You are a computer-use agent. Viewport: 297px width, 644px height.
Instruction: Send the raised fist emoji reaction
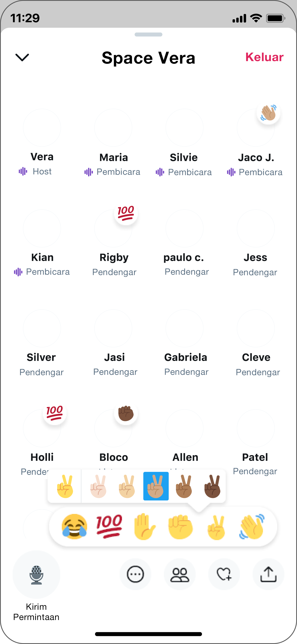[180, 527]
